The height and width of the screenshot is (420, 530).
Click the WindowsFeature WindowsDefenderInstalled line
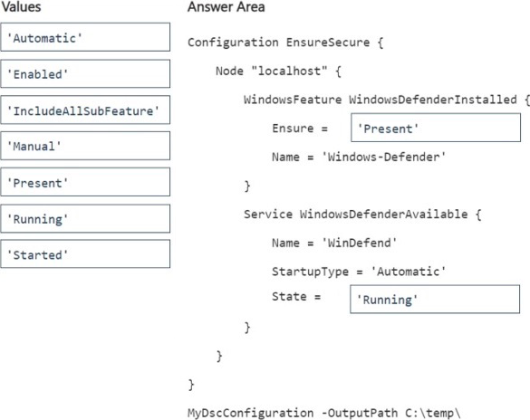tap(387, 100)
